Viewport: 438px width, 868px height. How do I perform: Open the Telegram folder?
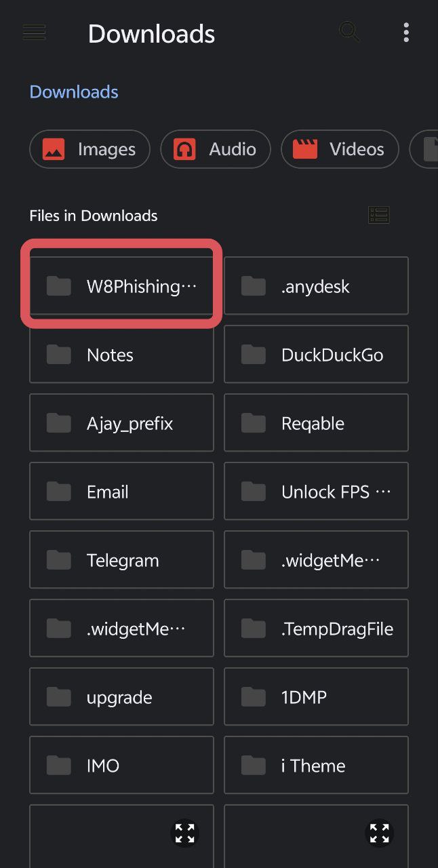[121, 560]
